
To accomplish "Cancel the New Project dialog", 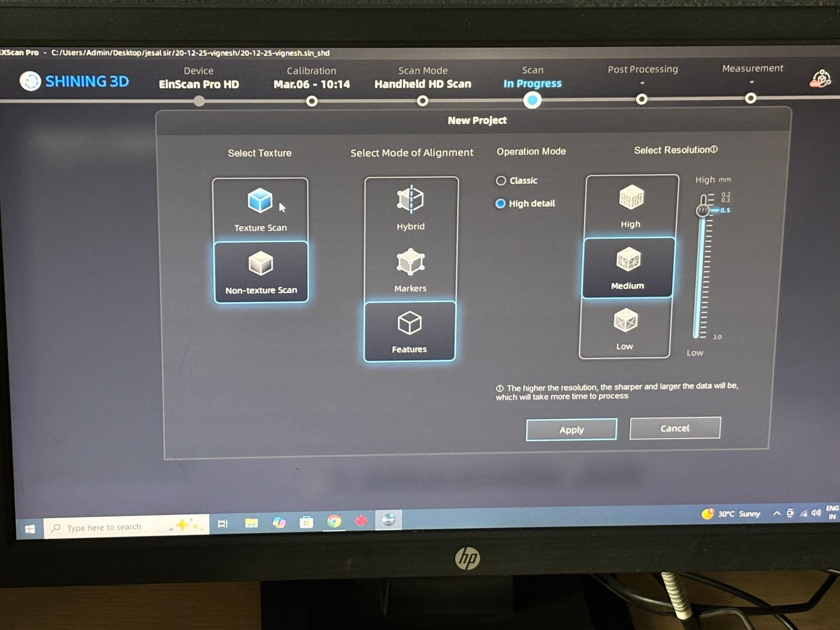I will [675, 428].
